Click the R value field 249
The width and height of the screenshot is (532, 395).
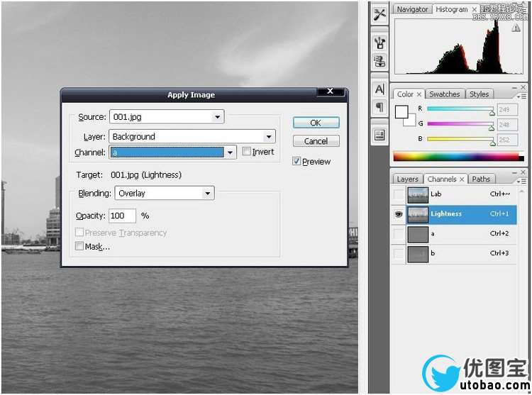tap(507, 109)
